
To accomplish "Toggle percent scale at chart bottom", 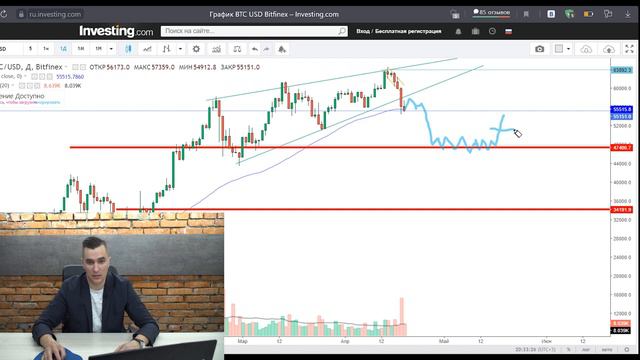I will 568,349.
